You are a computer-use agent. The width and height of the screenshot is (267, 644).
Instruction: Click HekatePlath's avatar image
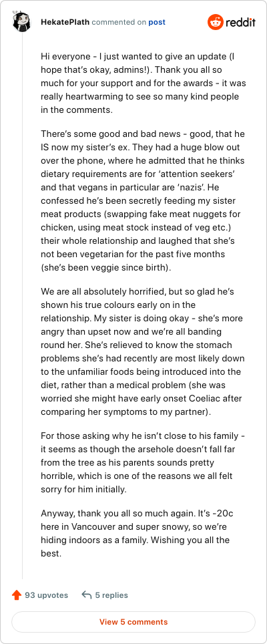[x=22, y=22]
